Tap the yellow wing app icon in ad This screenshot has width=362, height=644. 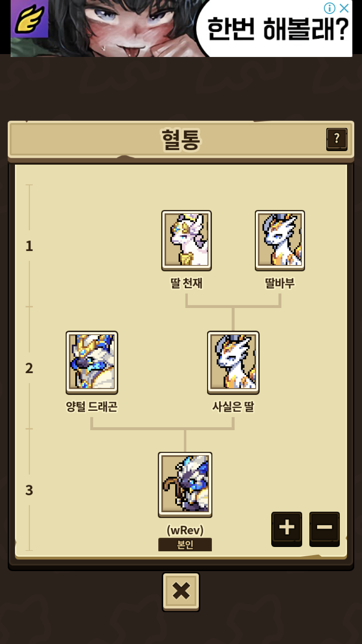[x=29, y=19]
